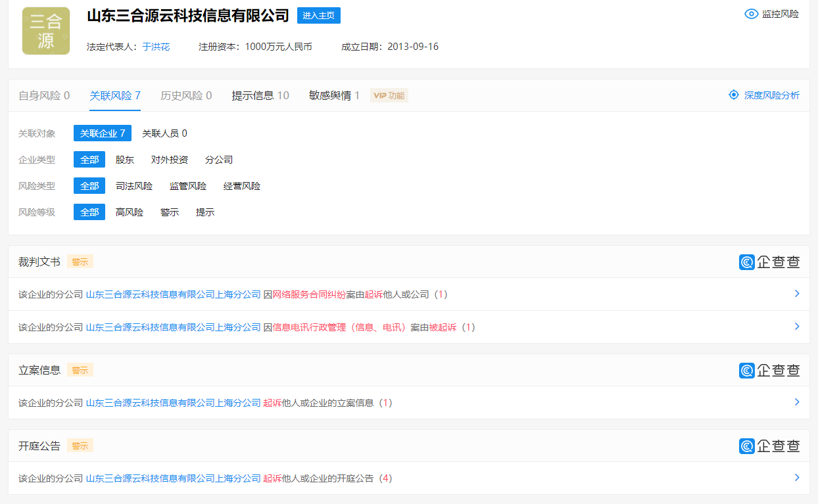Expand the 网络服务合同纠纷 judgment row arrow
The height and width of the screenshot is (504, 818).
click(x=797, y=294)
